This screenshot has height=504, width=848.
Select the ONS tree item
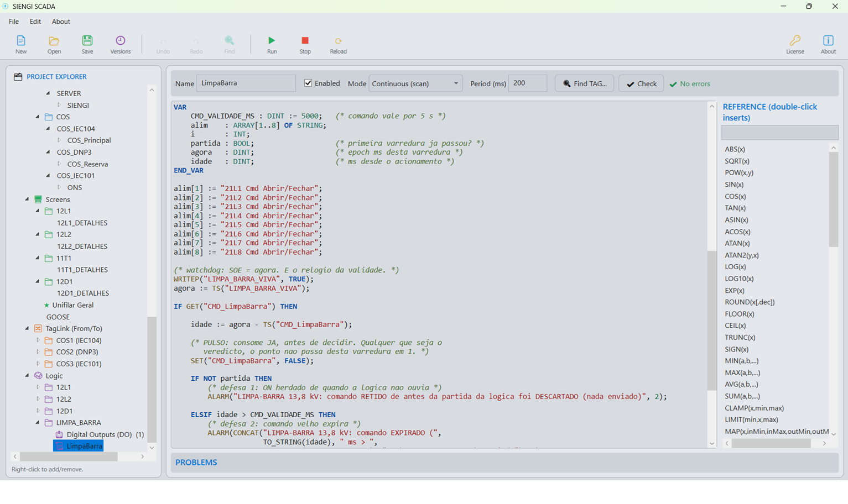[x=75, y=187]
